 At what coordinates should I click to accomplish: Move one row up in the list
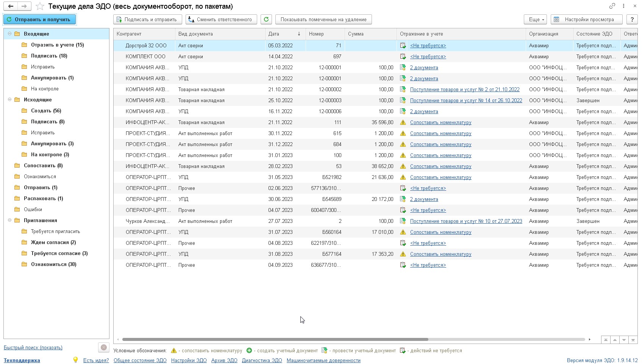615,340
